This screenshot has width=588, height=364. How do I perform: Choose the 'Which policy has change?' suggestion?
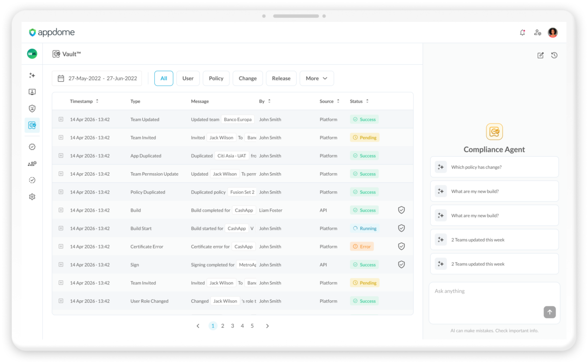(x=494, y=167)
